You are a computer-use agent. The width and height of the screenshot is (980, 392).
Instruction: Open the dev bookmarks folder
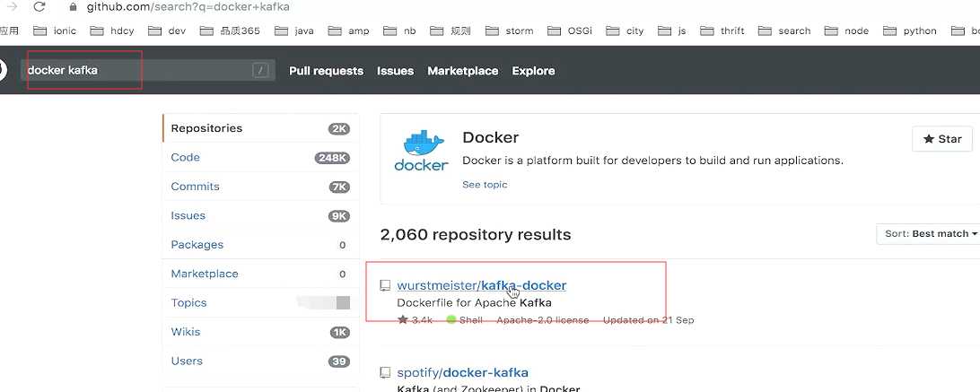tap(167, 30)
